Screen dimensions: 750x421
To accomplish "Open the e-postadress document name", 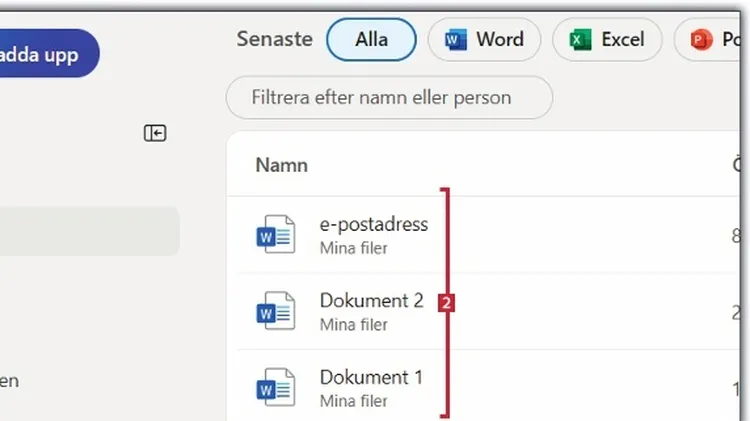I will (x=373, y=224).
